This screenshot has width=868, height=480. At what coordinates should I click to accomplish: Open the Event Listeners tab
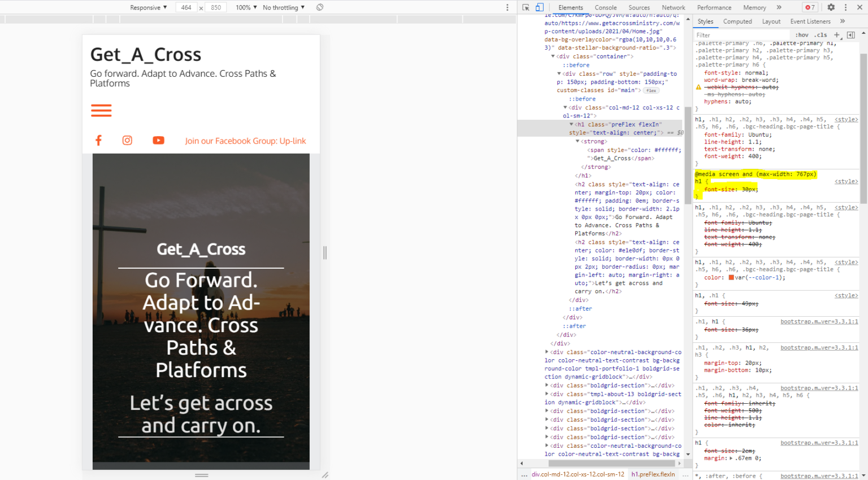pos(810,21)
